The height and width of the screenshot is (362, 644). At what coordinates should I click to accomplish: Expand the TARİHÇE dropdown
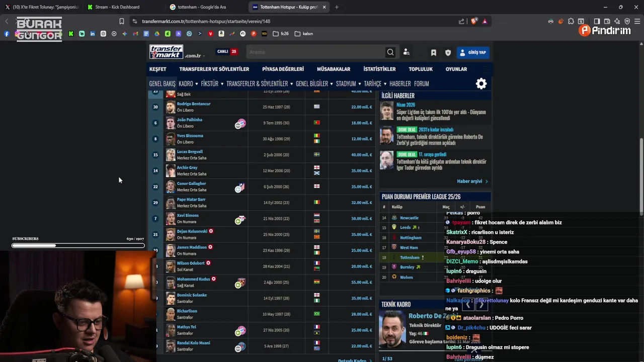point(385,84)
